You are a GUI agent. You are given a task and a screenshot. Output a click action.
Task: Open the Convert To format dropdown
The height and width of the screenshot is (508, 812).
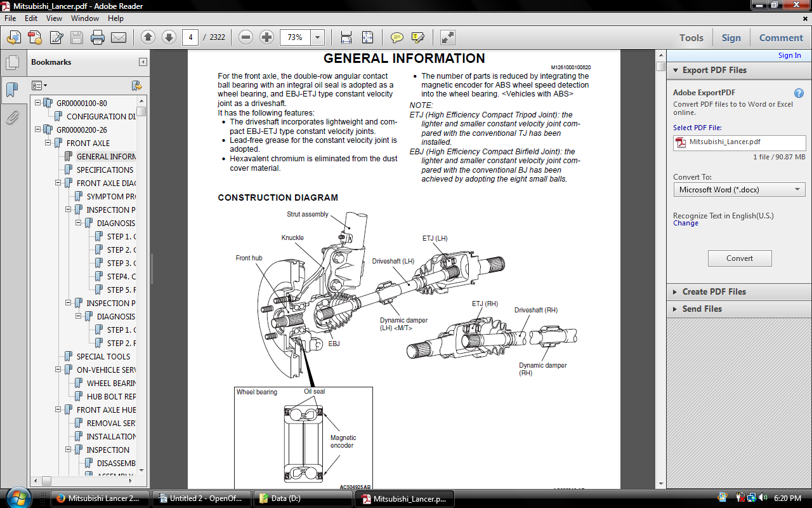740,190
